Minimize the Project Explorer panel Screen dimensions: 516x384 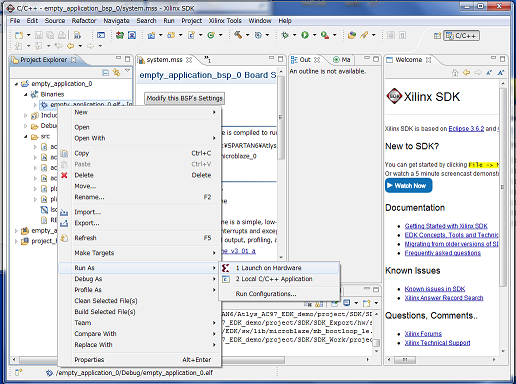pyautogui.click(x=118, y=58)
